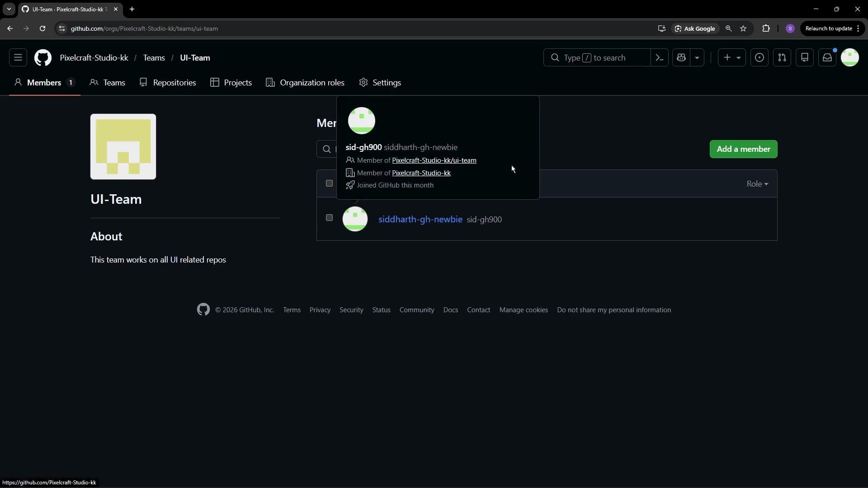The width and height of the screenshot is (868, 488).
Task: Open the Chrome profile avatar S
Action: (x=790, y=28)
